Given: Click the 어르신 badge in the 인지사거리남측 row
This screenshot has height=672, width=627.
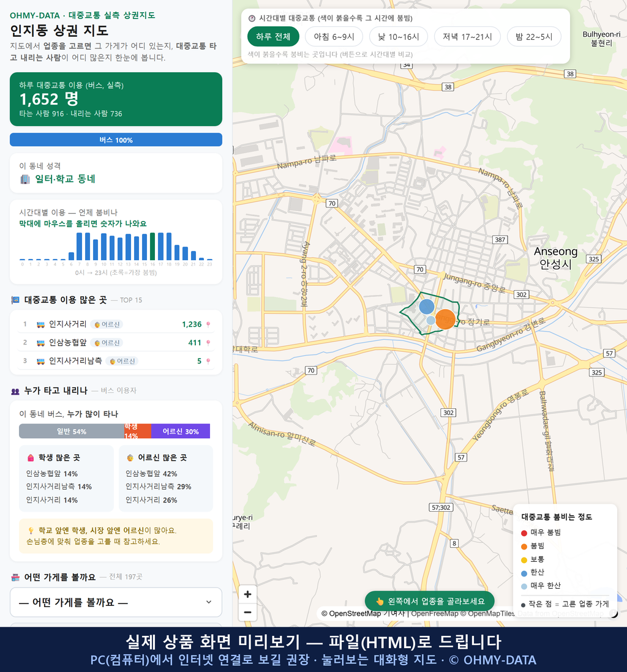Looking at the screenshot, I should 122,361.
